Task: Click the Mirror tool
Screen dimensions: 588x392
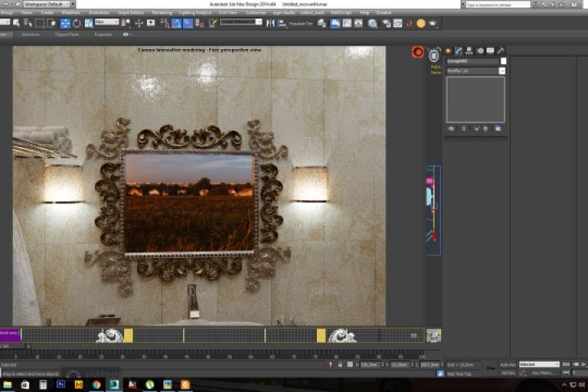Action: pos(270,23)
